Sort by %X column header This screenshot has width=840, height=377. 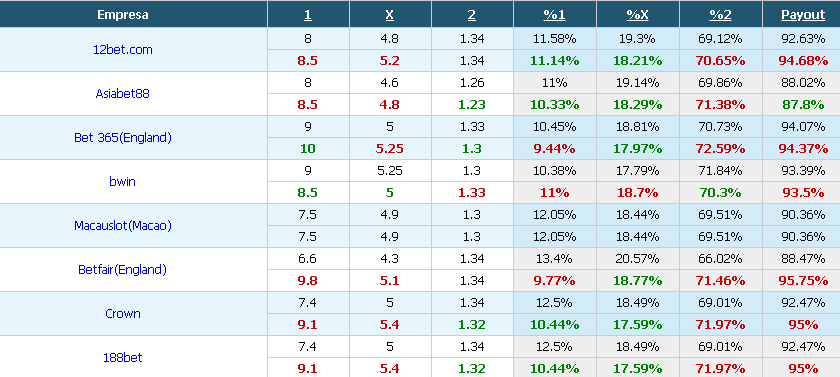pos(638,15)
